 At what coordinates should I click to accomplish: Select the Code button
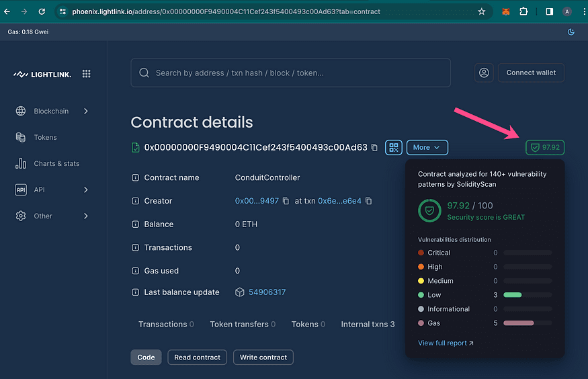[x=146, y=357]
